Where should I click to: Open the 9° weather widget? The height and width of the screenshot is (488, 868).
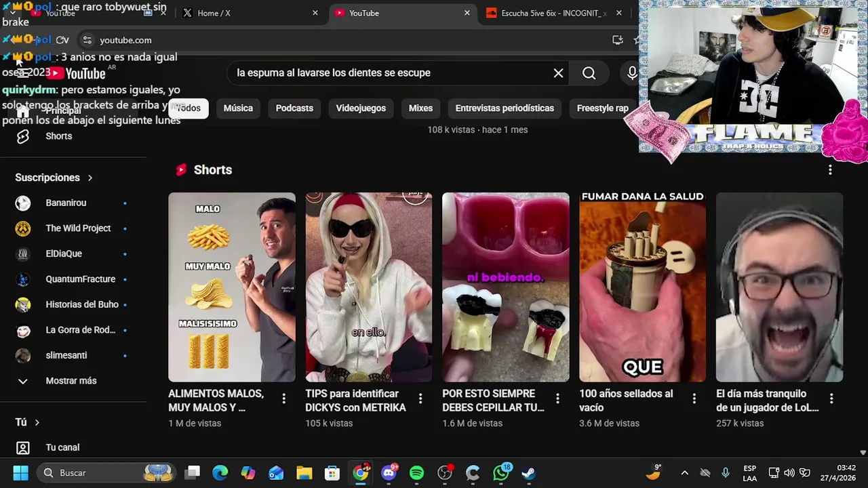point(654,473)
